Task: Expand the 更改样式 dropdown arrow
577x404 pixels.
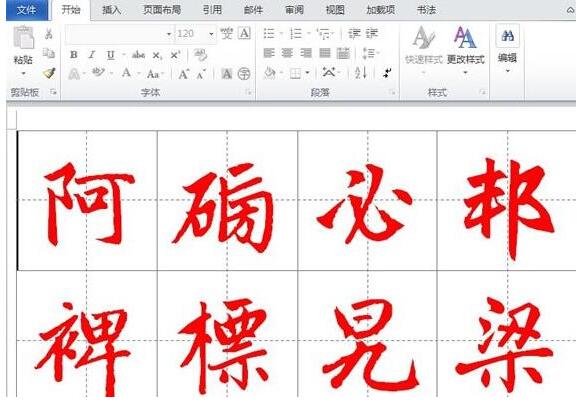Action: click(466, 72)
